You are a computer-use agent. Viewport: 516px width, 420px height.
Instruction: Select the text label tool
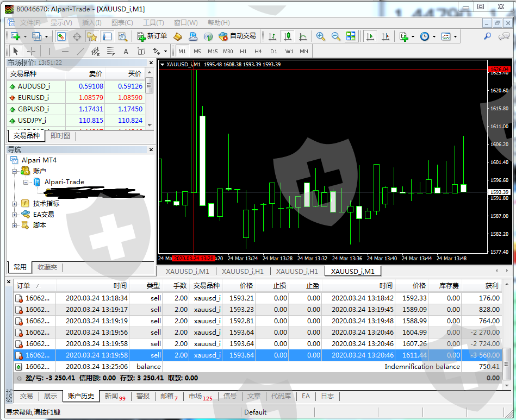[126, 51]
